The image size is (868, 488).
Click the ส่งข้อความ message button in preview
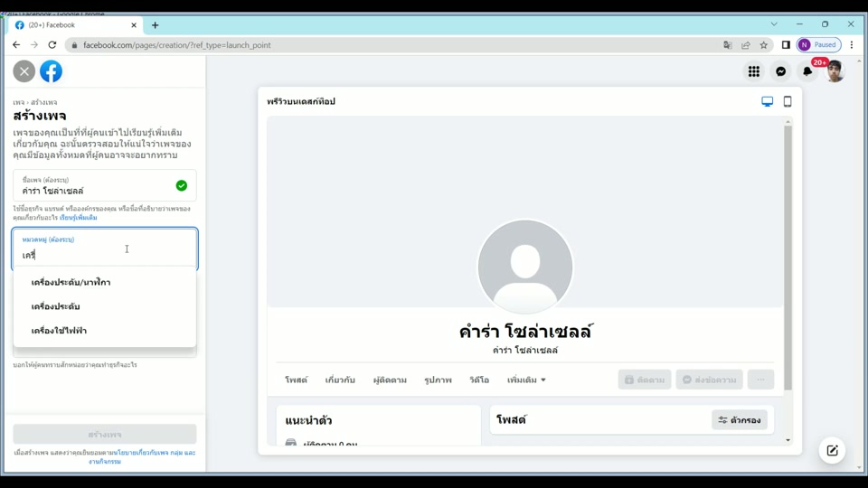tap(709, 380)
